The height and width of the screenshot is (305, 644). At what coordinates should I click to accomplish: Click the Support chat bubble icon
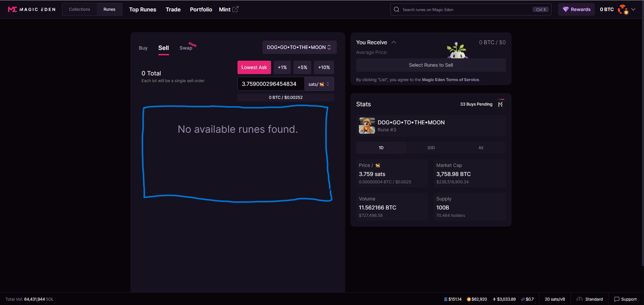click(x=616, y=299)
